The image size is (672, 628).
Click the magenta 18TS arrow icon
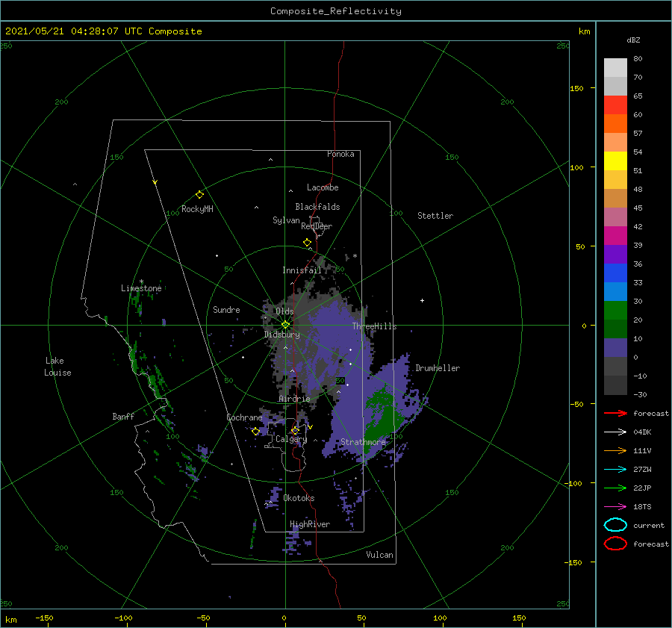tap(615, 507)
